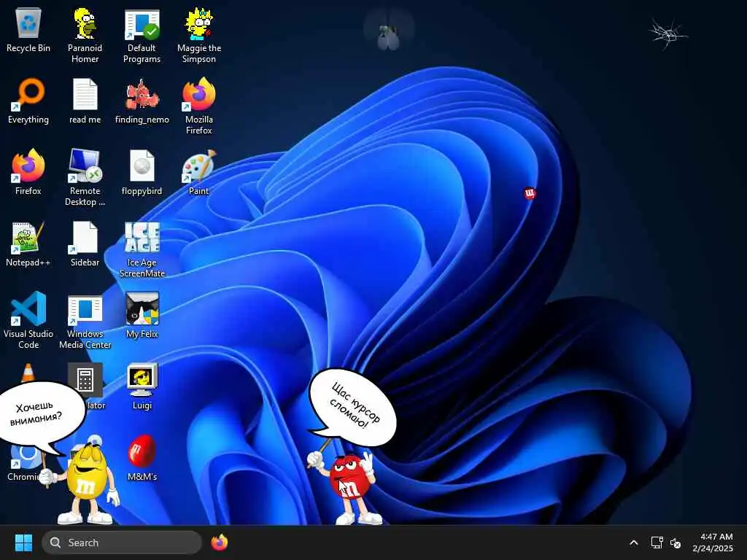The image size is (747, 560).
Task: Click the muted volume tray icon
Action: (675, 542)
